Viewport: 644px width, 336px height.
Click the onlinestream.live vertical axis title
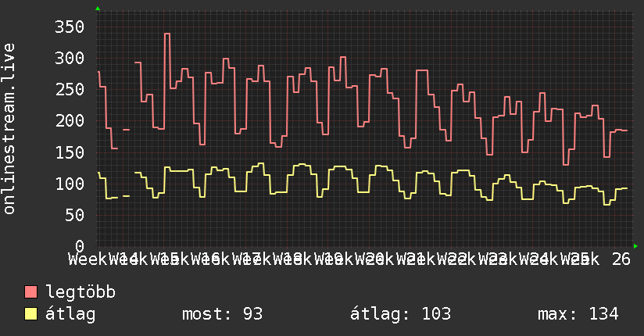pyautogui.click(x=9, y=129)
